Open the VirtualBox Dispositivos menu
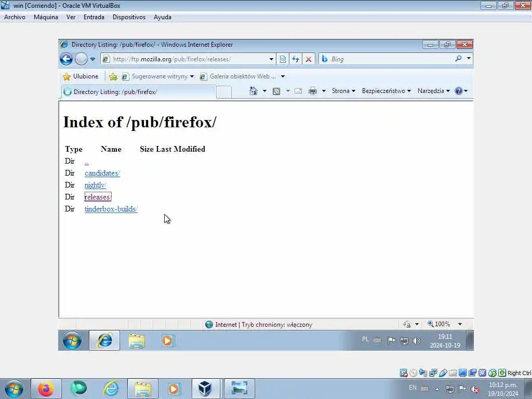The height and width of the screenshot is (399, 532). tap(129, 17)
